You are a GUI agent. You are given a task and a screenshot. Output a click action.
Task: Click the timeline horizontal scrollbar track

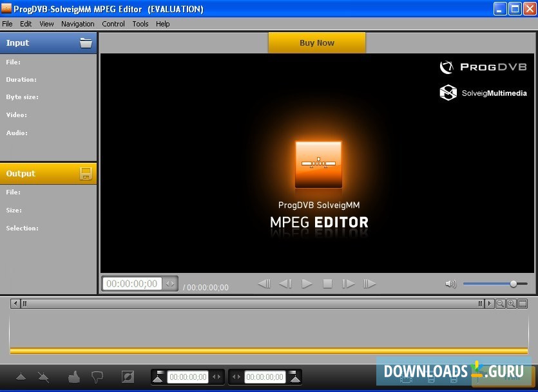(252, 304)
